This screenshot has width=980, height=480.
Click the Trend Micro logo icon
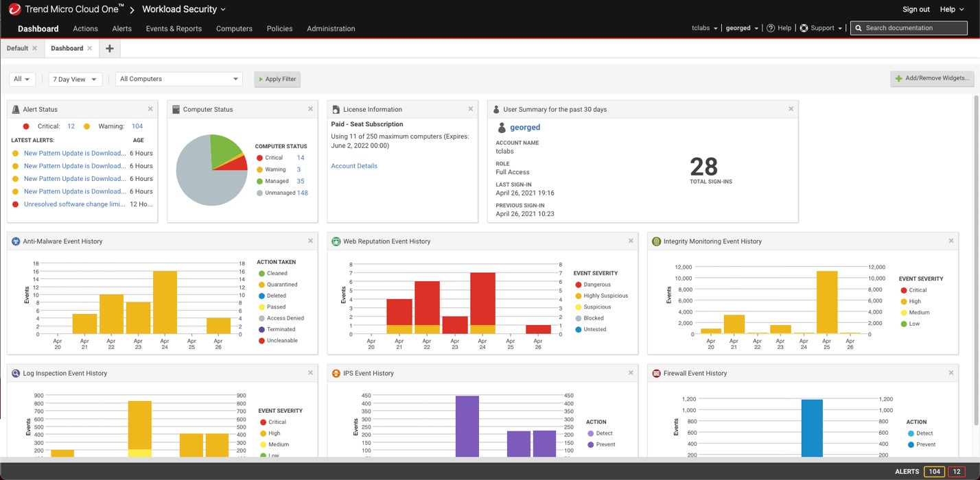[14, 9]
